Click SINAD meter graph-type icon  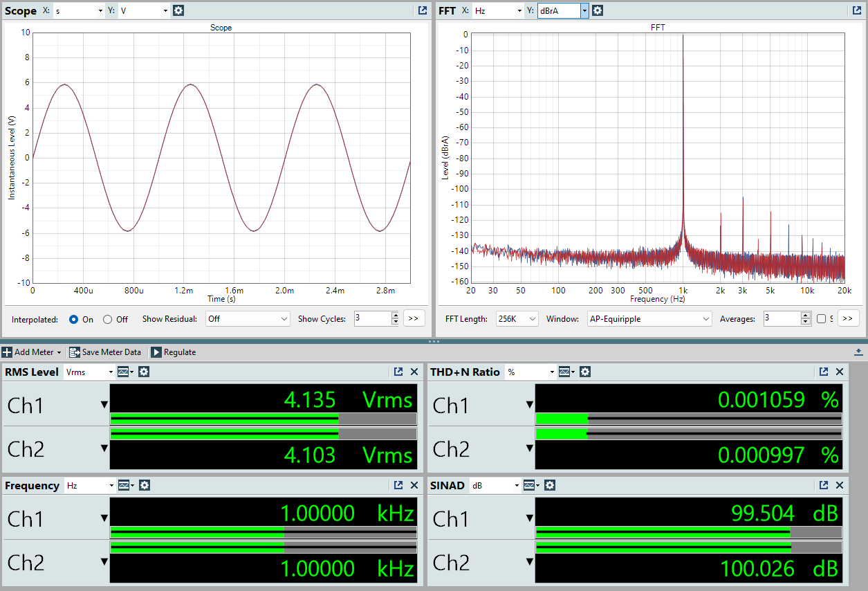pyautogui.click(x=531, y=485)
